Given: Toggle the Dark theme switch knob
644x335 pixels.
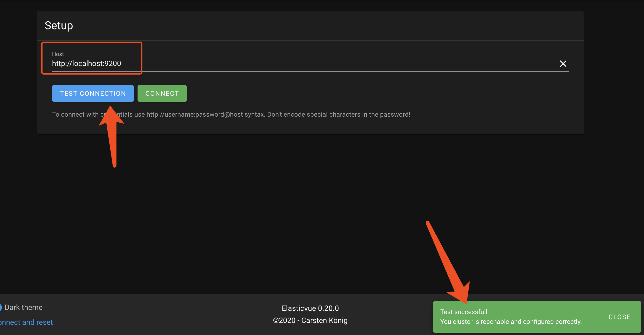Looking at the screenshot, I should point(1,307).
